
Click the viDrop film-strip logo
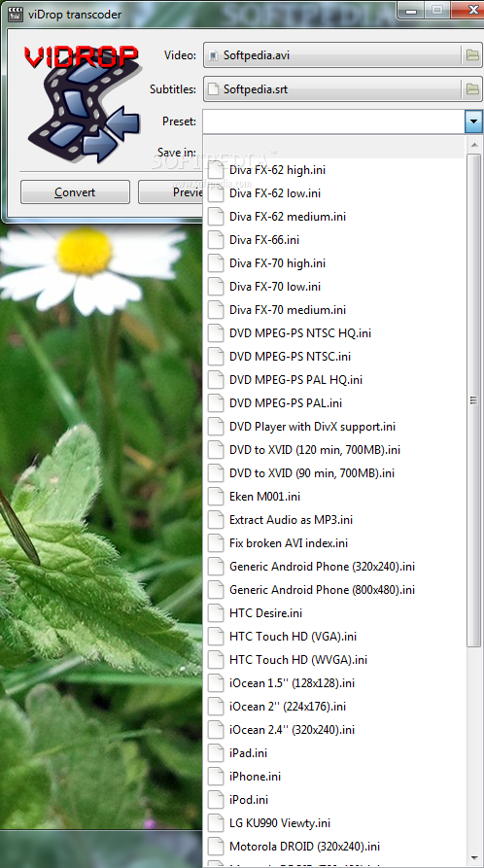(x=82, y=103)
